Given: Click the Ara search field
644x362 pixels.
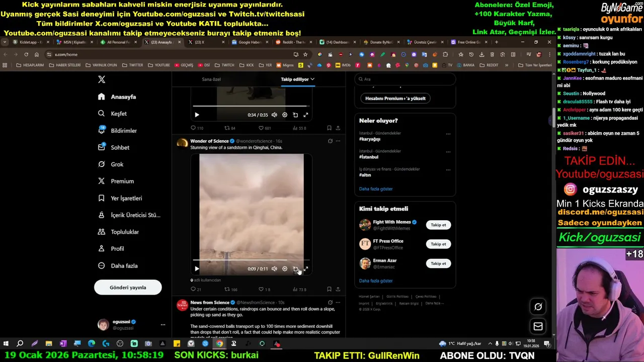Looking at the screenshot, I should [x=405, y=79].
